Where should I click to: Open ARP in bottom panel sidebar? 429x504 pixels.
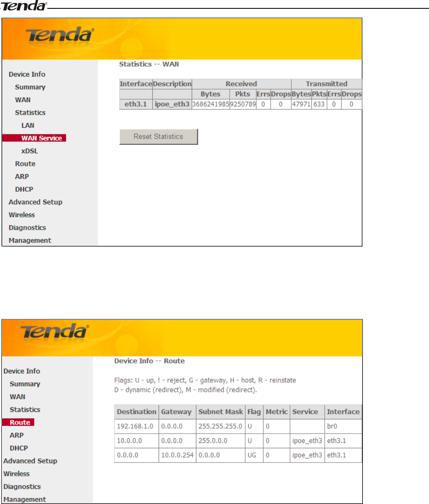[x=16, y=435]
